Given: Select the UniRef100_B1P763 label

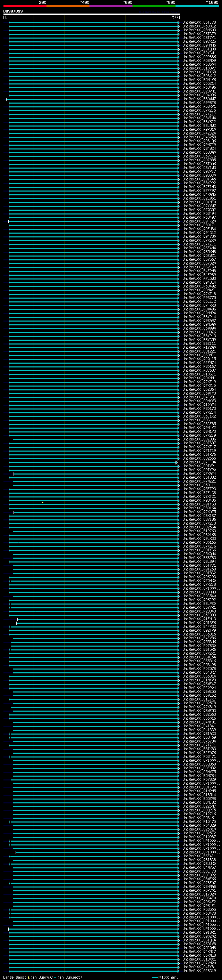Looking at the screenshot, I should click(199, 531).
